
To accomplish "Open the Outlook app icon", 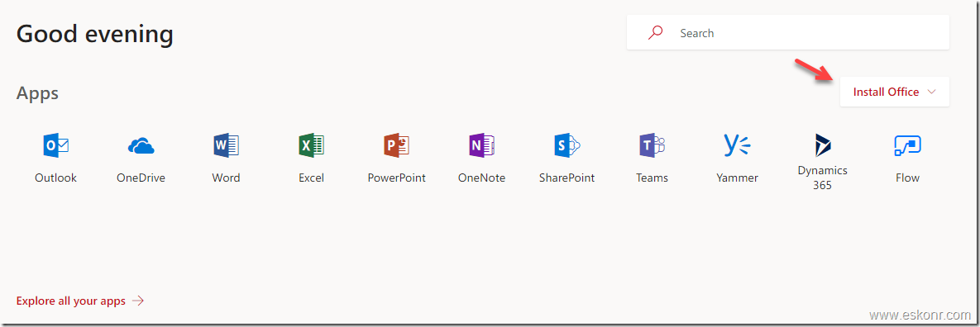I will click(x=55, y=146).
